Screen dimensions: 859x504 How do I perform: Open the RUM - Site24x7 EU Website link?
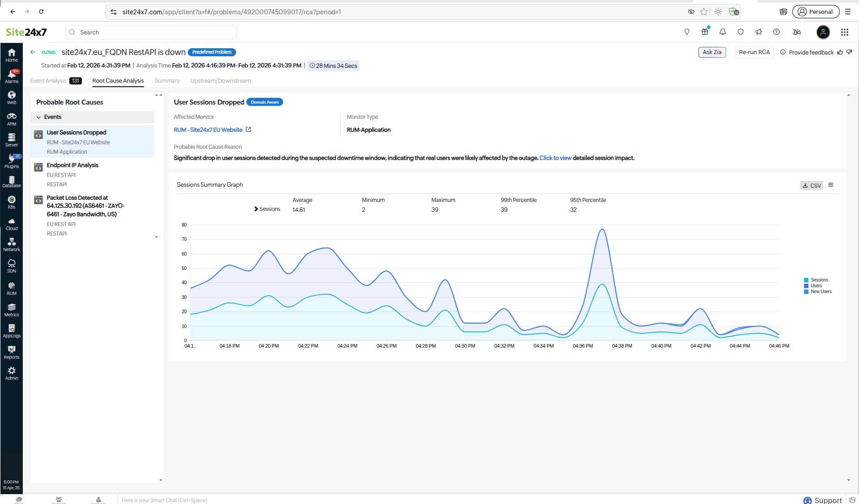click(208, 130)
